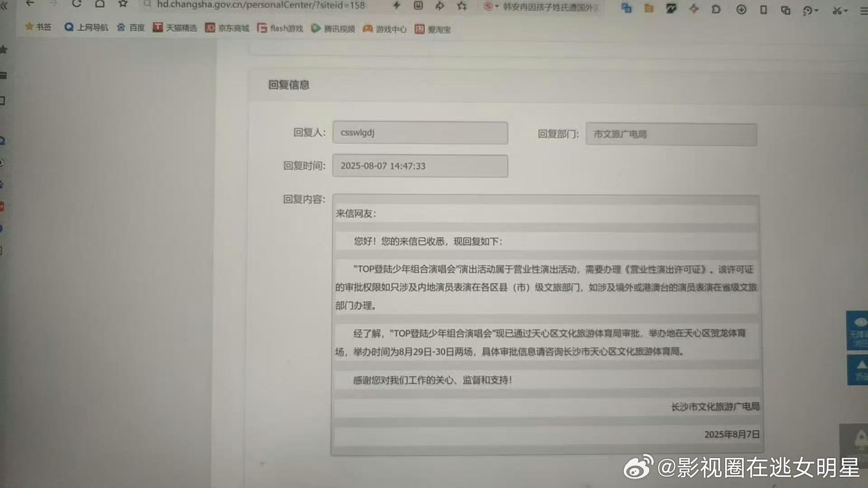Image resolution: width=868 pixels, height=488 pixels.
Task: Click the 回复信息 section heading
Action: [289, 85]
